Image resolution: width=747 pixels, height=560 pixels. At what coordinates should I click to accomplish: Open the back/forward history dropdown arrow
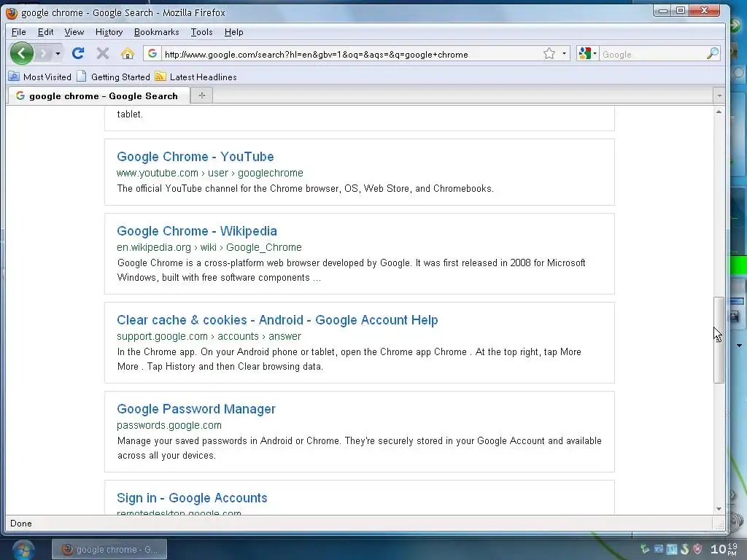coord(58,53)
